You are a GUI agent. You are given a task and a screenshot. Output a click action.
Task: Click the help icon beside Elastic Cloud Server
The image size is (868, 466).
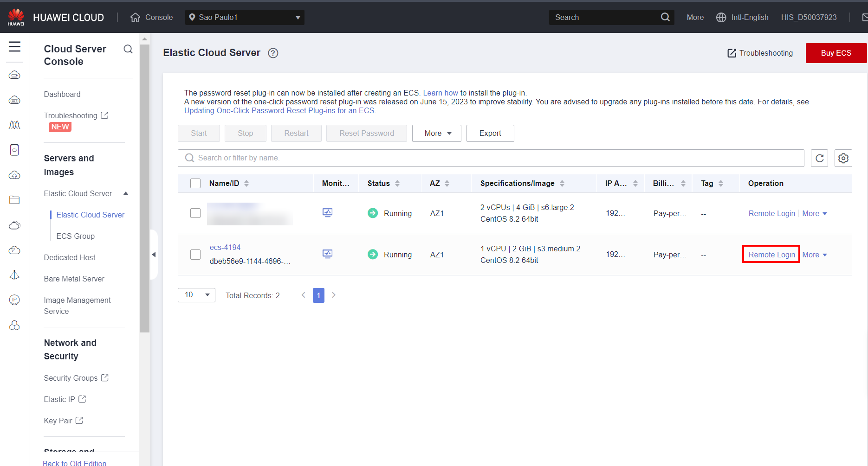[273, 53]
